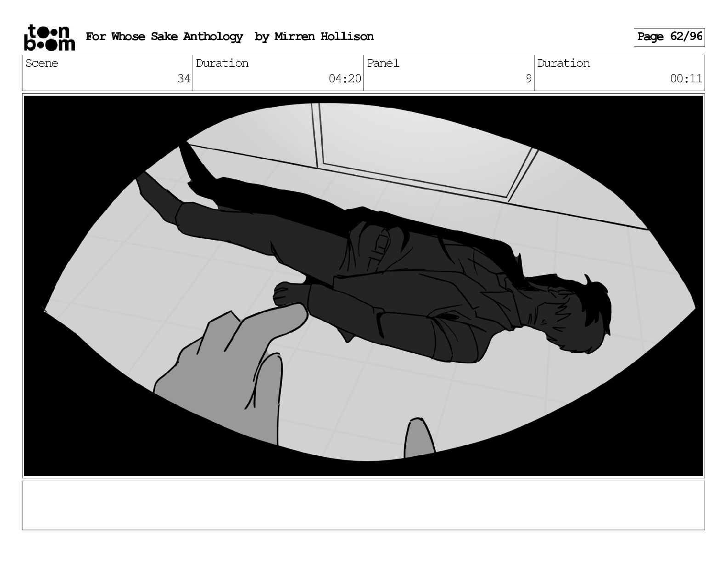This screenshot has height=563, width=728.
Task: Select panel duration value 00:11
Action: point(686,79)
